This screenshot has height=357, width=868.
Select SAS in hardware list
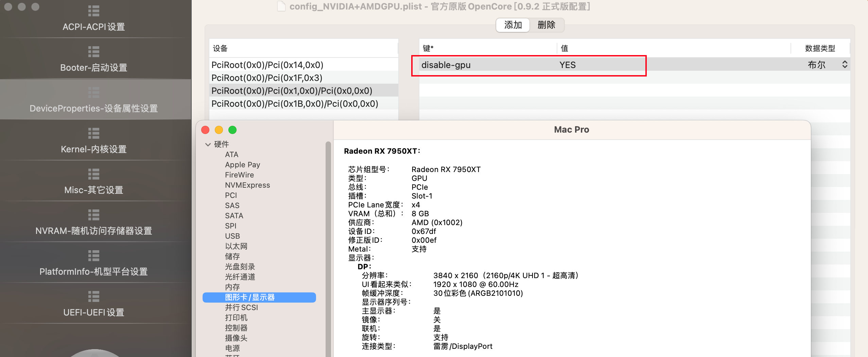[232, 205]
